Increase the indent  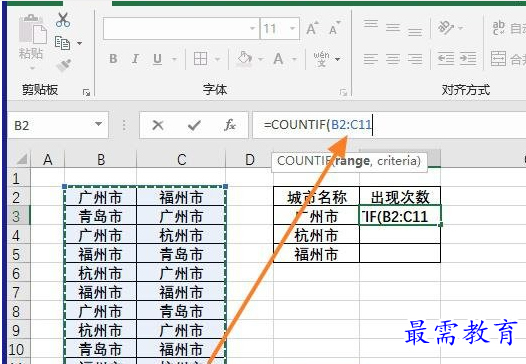[x=468, y=59]
